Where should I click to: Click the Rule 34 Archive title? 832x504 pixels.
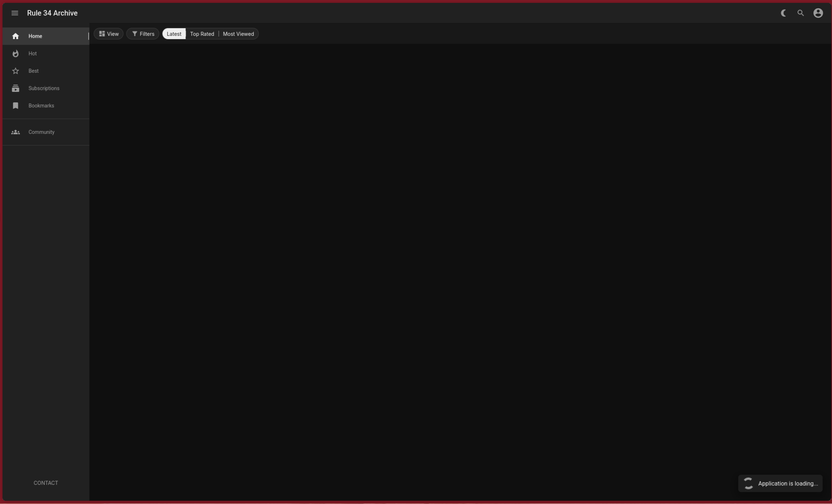coord(52,13)
